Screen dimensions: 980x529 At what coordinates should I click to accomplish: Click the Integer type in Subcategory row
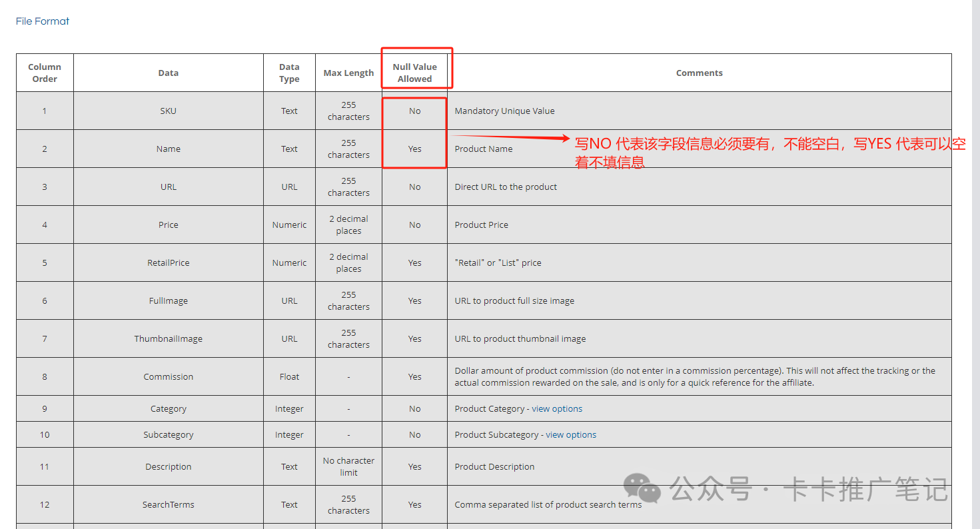[x=289, y=434]
